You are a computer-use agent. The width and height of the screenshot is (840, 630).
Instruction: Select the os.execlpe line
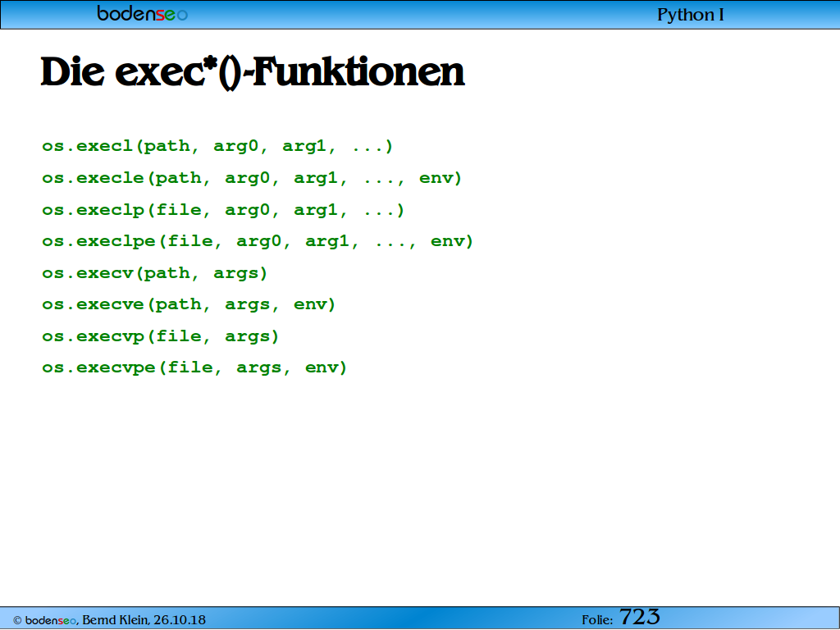tap(258, 242)
